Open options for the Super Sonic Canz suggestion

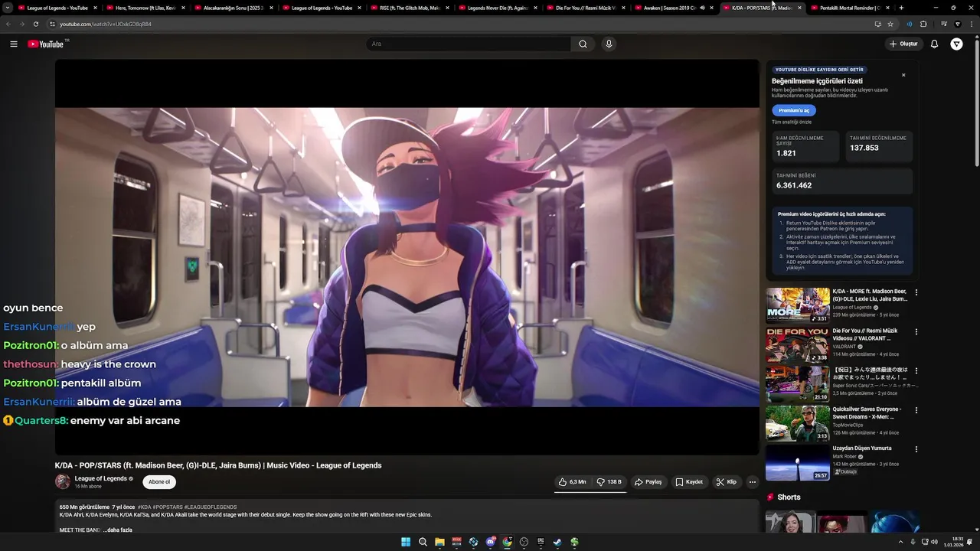click(916, 370)
